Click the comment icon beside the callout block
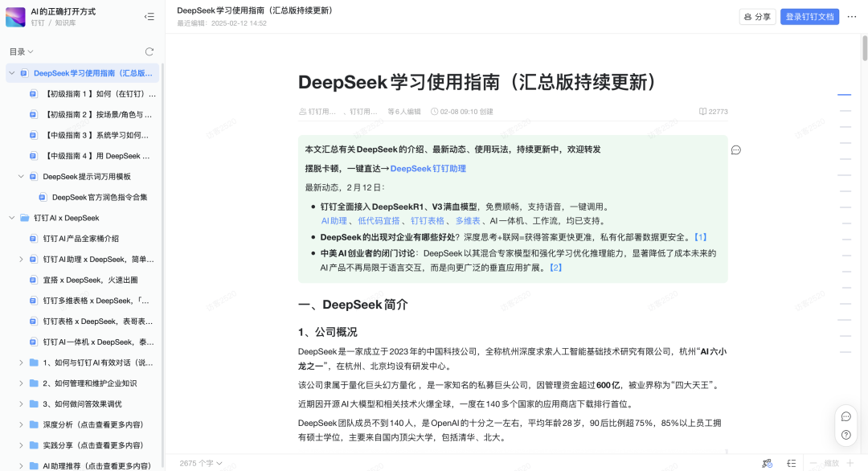868x471 pixels. pyautogui.click(x=735, y=150)
